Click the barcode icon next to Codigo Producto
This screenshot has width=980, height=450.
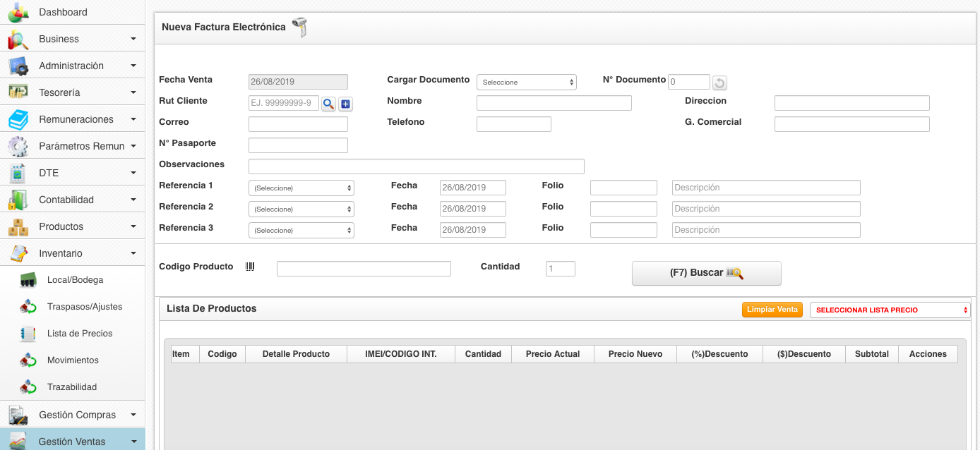click(250, 267)
